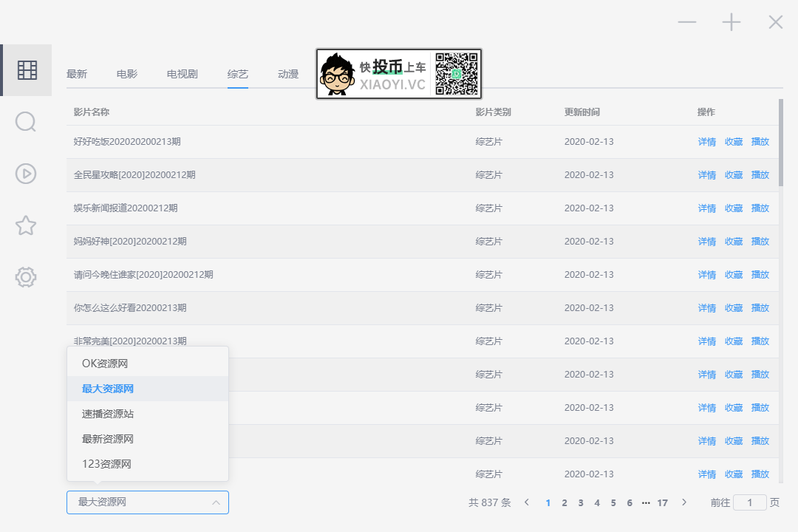Select OK资源网 from source list
This screenshot has height=532, width=798.
click(148, 364)
